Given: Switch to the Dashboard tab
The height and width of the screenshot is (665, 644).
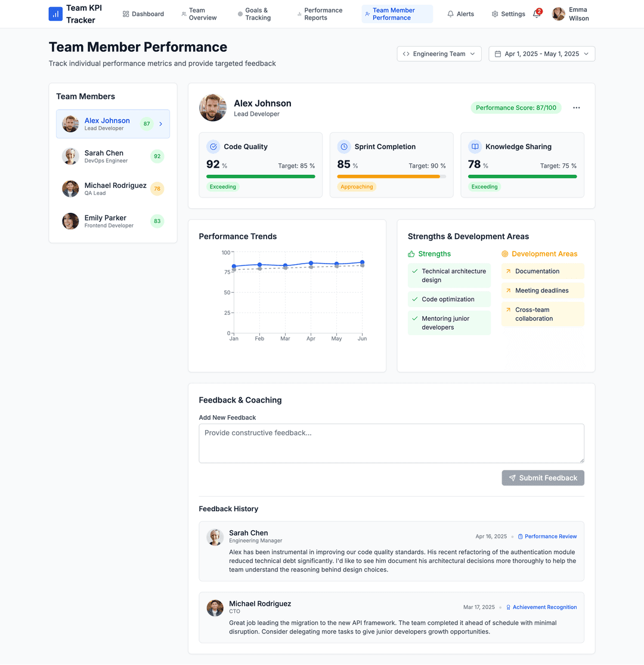Looking at the screenshot, I should 143,14.
